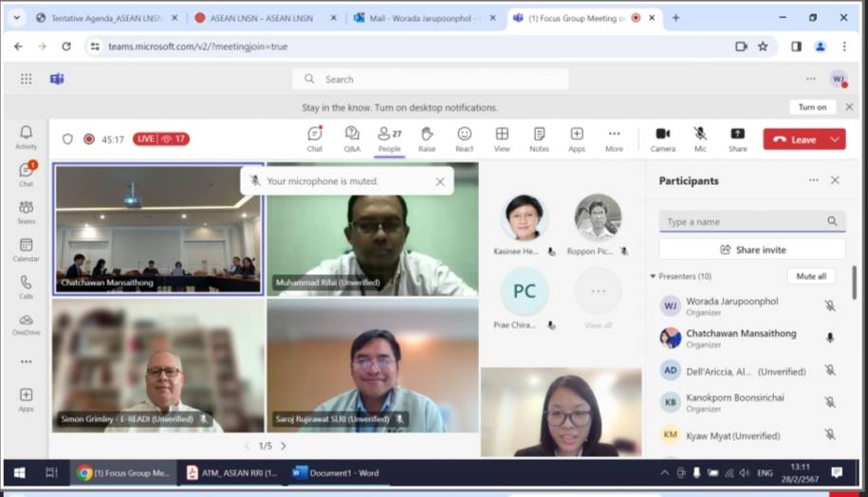Open the Q&A panel
This screenshot has height=497, width=868.
pyautogui.click(x=352, y=138)
